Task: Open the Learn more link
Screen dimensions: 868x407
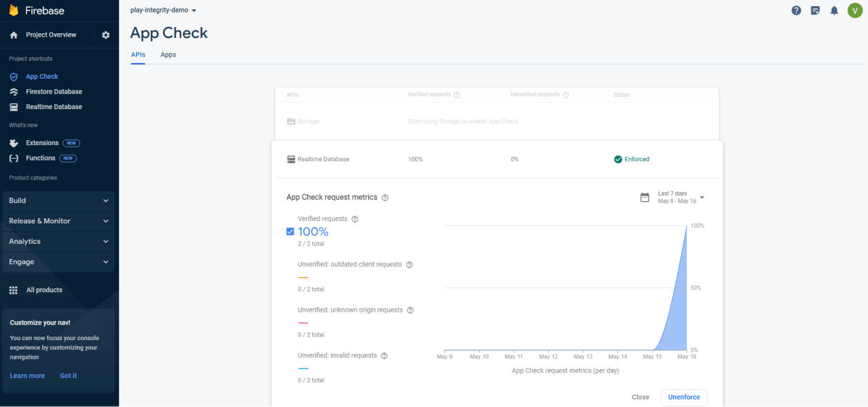Action: [x=27, y=375]
